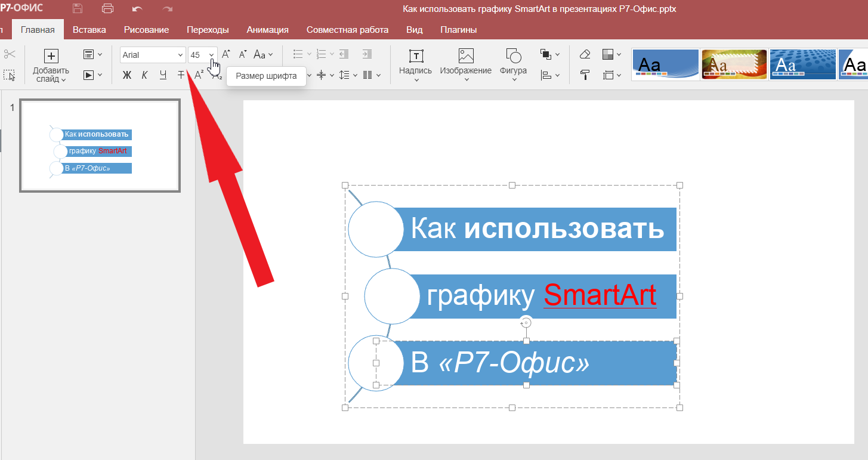Click the copy style paint roller icon
The height and width of the screenshot is (460, 868).
point(585,75)
